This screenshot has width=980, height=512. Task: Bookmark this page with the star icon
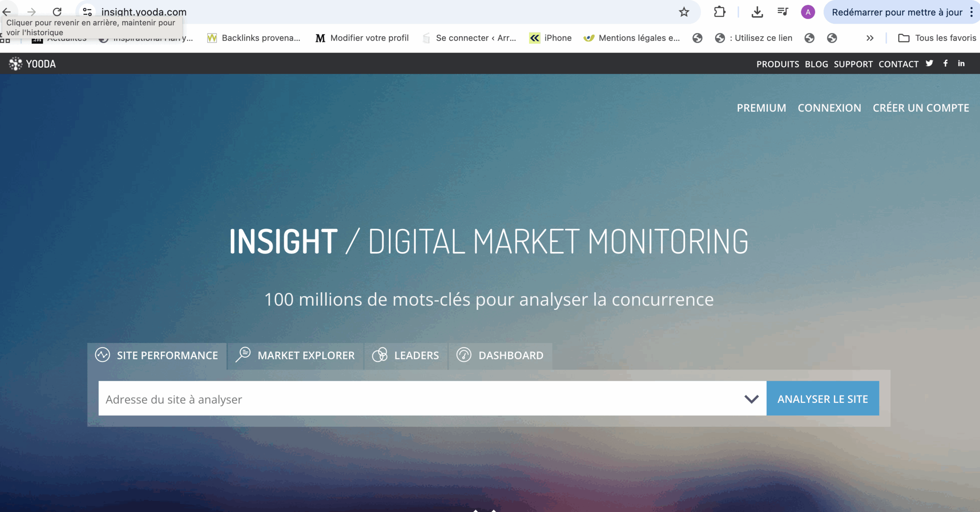[684, 12]
